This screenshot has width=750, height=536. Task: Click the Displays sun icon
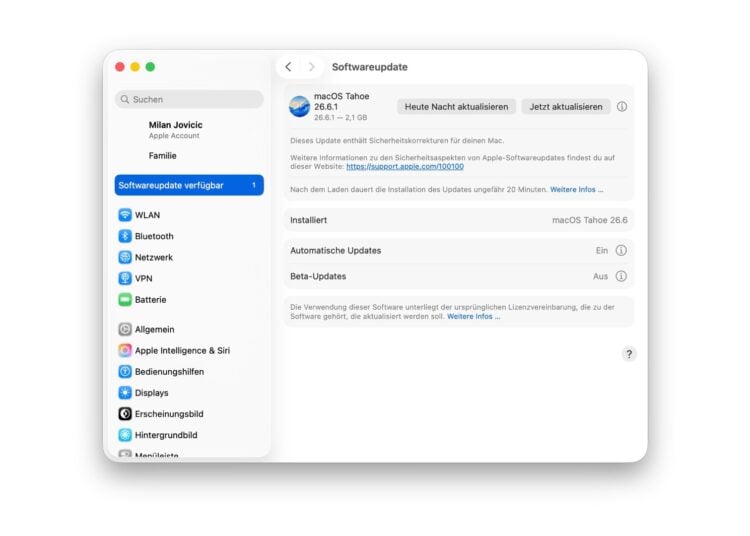point(125,393)
